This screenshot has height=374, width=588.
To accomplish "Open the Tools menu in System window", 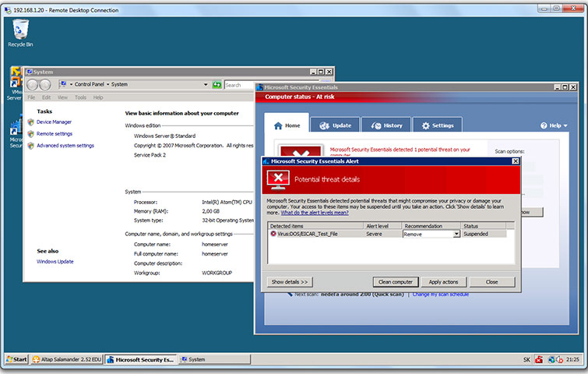I will pos(80,97).
